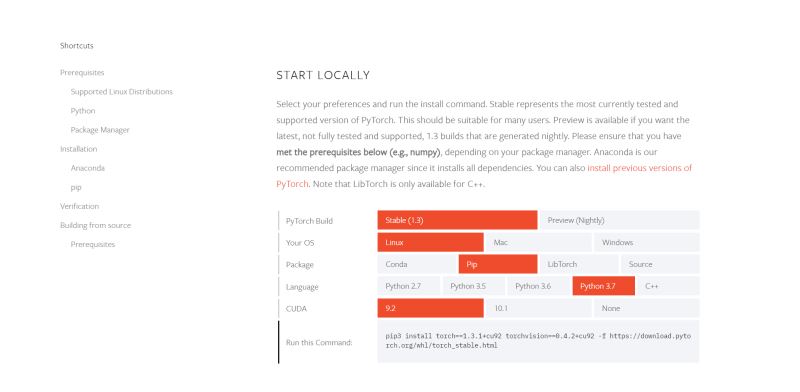Select the Stable (1.3) build option
Screen dimensions: 800x392
(457, 220)
